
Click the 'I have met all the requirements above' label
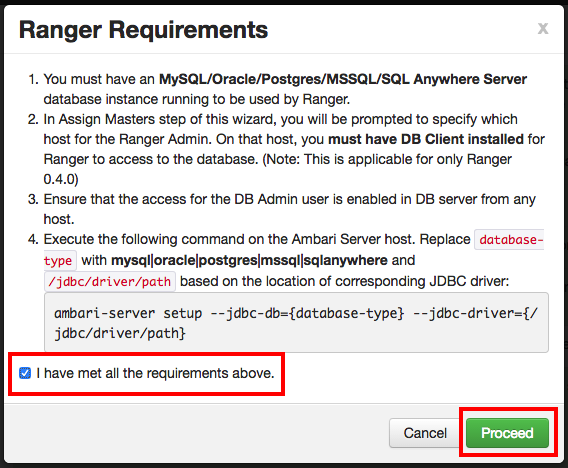155,373
